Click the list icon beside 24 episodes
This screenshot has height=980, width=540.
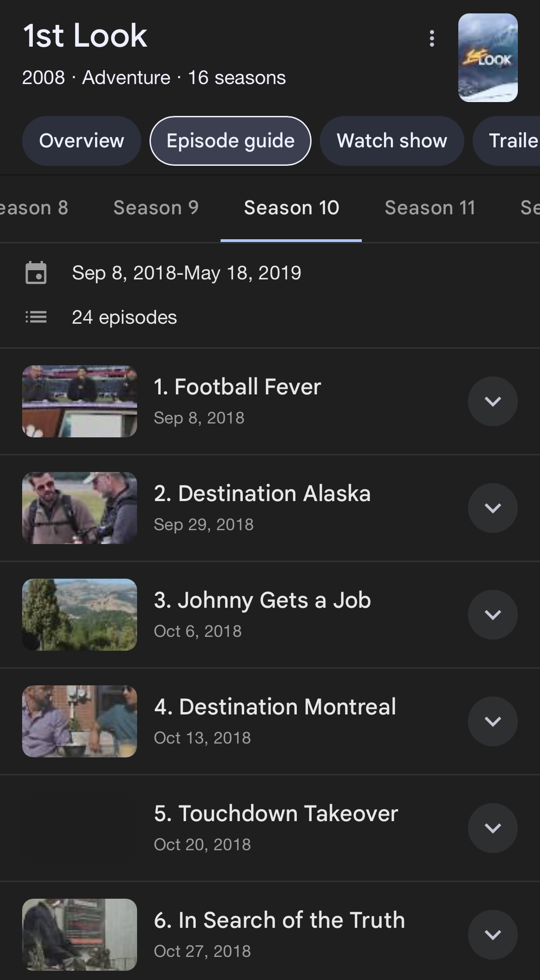tap(36, 317)
